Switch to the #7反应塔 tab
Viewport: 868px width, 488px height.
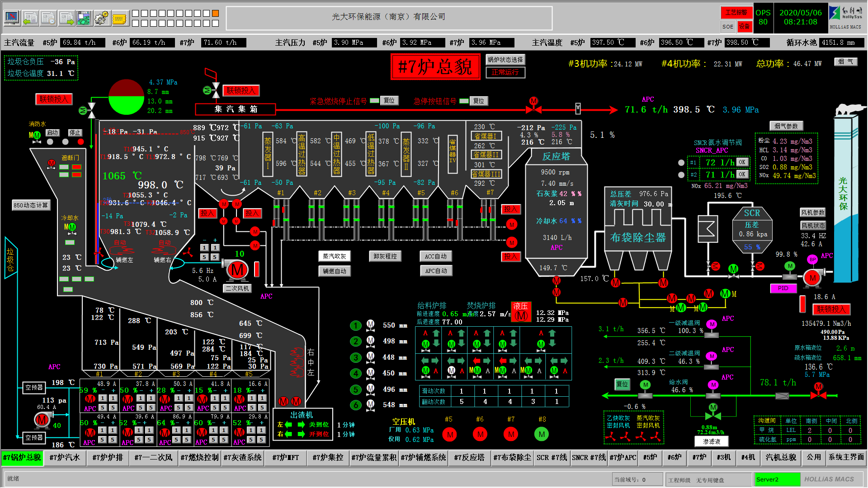pos(469,457)
